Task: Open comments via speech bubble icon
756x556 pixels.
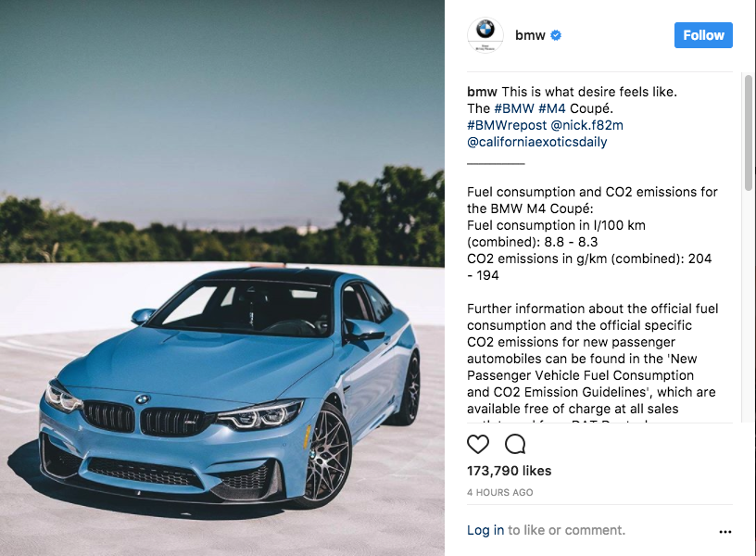Action: [x=515, y=444]
